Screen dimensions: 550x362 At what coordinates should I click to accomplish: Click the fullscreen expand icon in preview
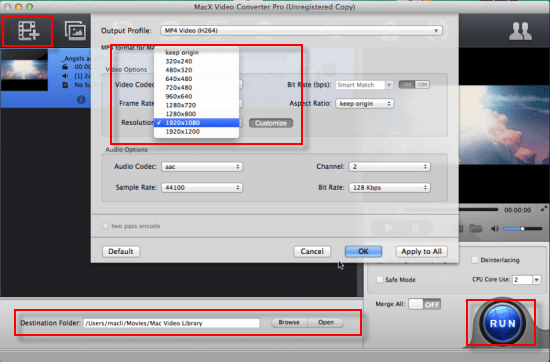pos(544,209)
